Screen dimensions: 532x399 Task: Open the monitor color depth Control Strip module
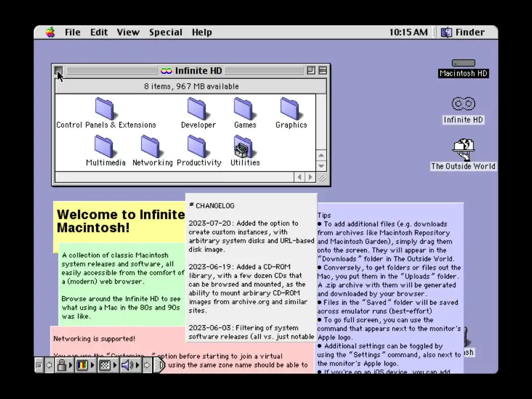(x=85, y=365)
